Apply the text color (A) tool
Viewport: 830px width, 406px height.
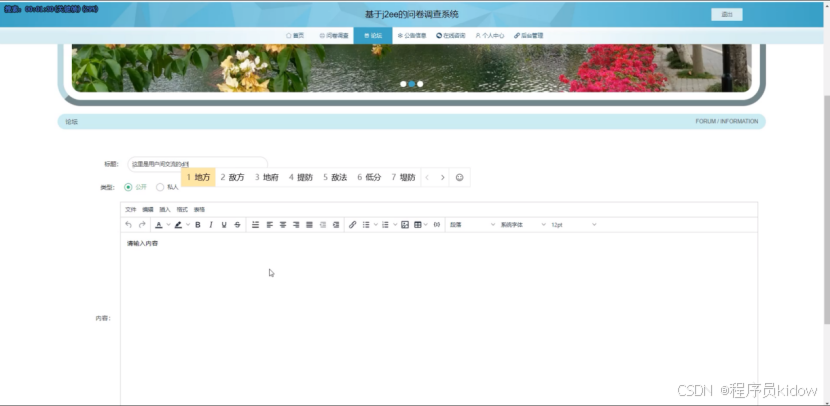(x=159, y=225)
